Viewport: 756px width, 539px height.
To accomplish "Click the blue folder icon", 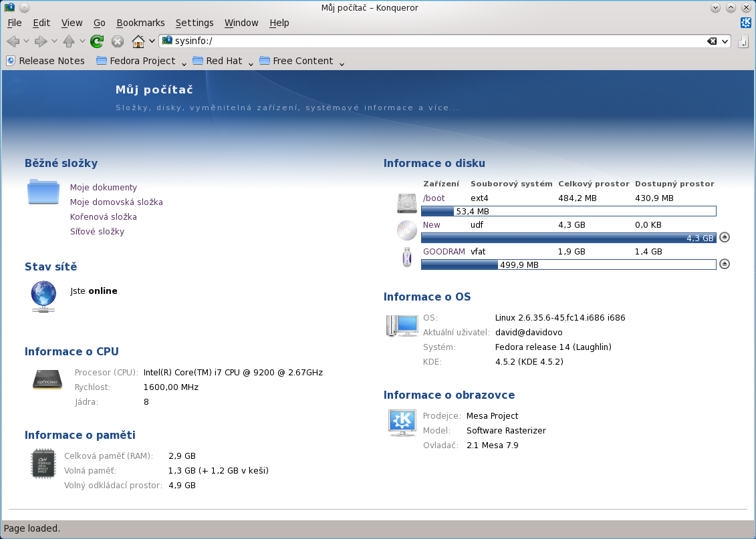I will (43, 192).
